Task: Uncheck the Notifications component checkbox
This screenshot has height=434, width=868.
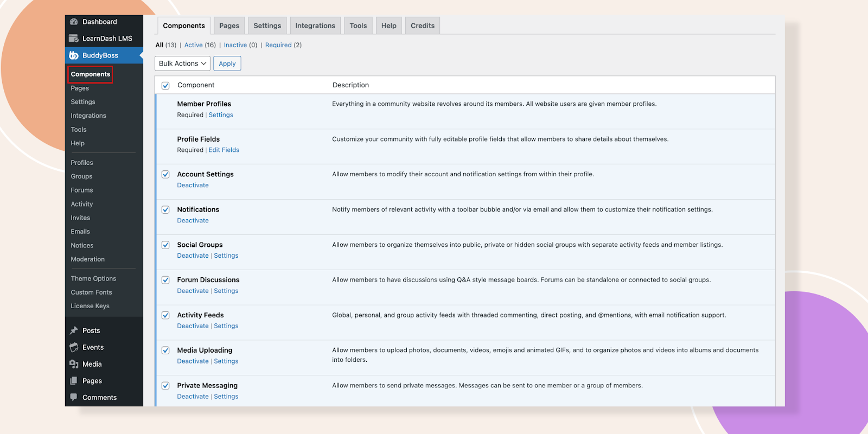Action: (x=165, y=209)
